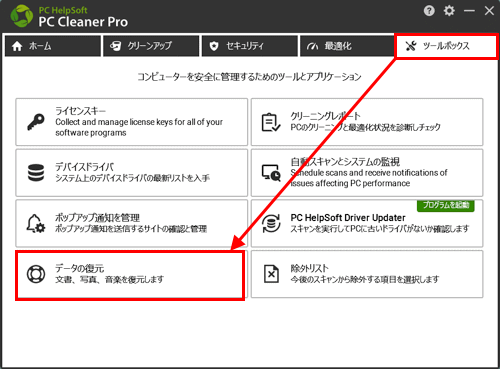Click the home icon in ホーム tab

17,46
